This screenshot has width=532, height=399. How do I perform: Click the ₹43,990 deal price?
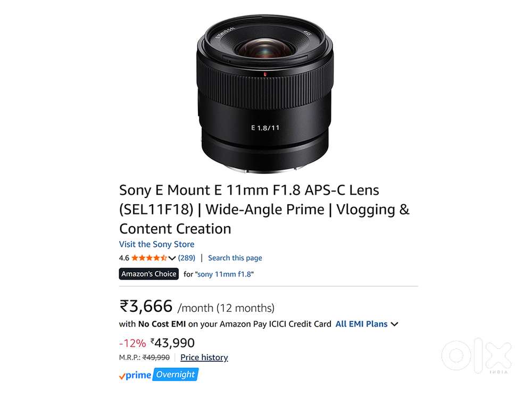[x=173, y=343]
